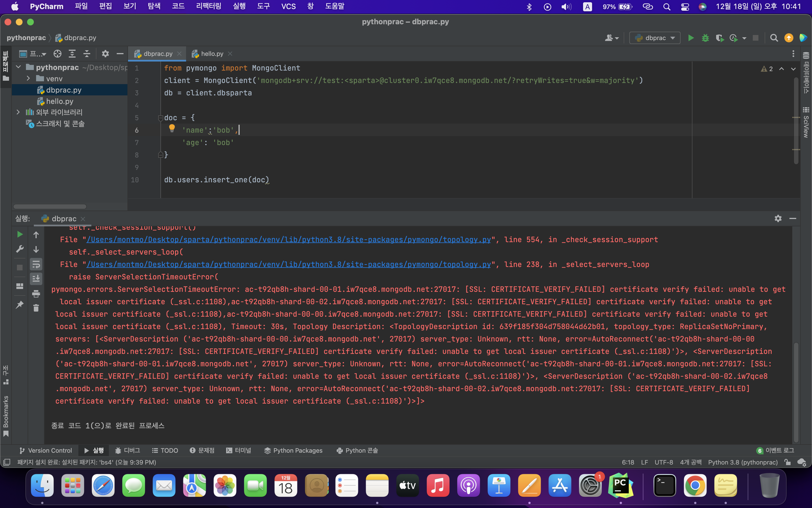Run dbprac with coverage icon

tap(720, 38)
